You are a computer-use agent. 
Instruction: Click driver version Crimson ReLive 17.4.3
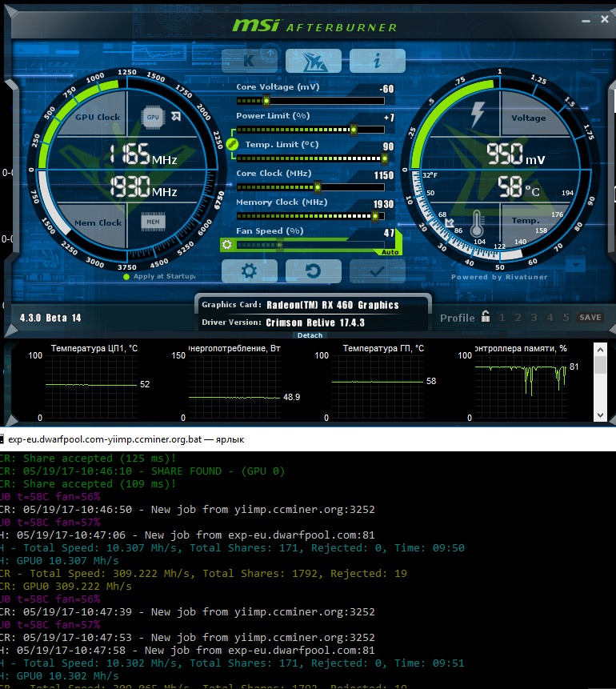tap(315, 323)
